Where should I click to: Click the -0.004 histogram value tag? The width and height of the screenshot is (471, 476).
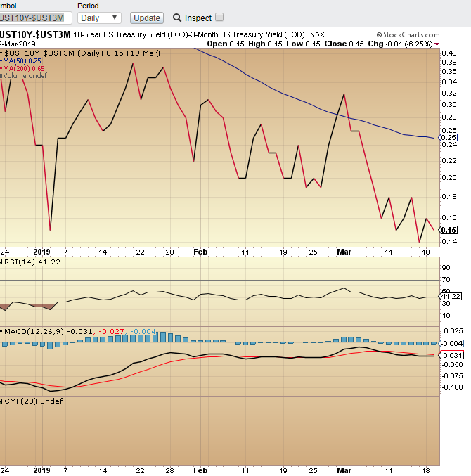451,343
